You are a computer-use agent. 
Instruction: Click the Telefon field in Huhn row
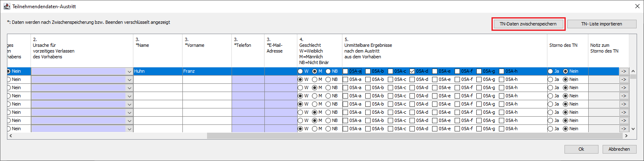248,71
